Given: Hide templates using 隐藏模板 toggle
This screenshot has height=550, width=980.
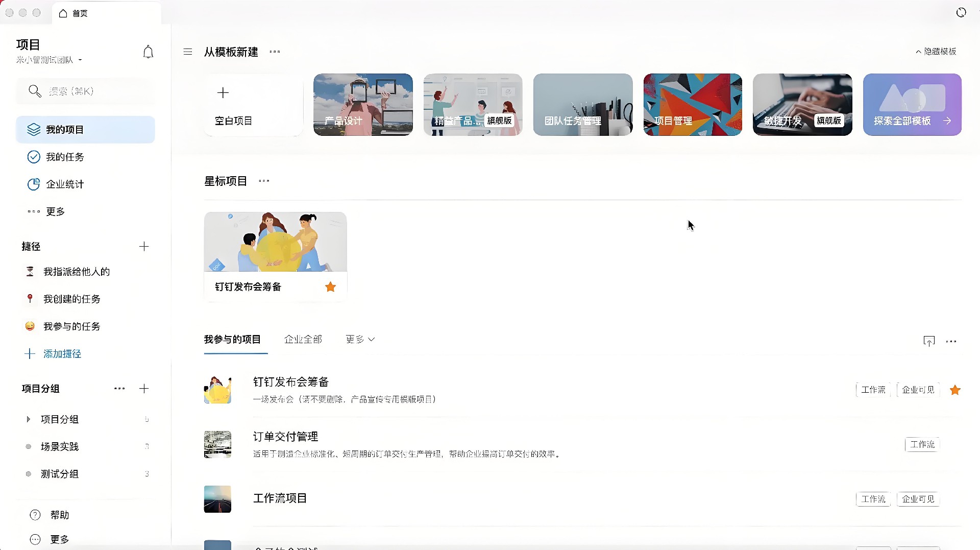Looking at the screenshot, I should click(x=936, y=52).
